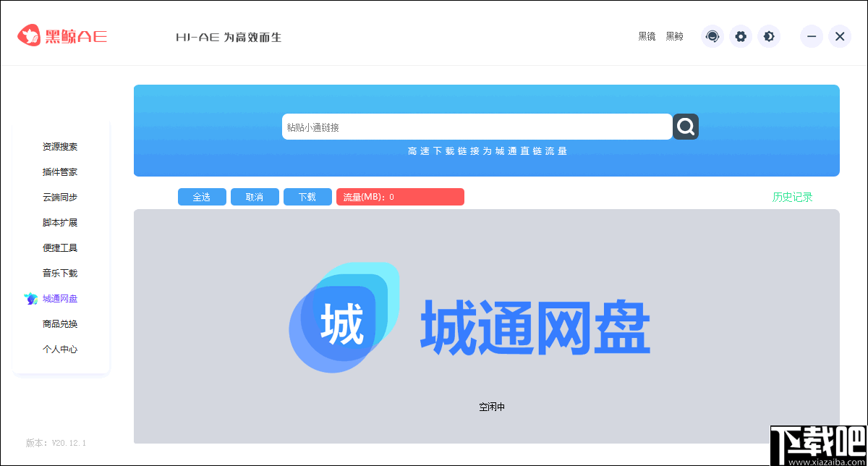Click the 黑鲸AE whale logo
The width and height of the screenshot is (868, 466).
coord(29,35)
